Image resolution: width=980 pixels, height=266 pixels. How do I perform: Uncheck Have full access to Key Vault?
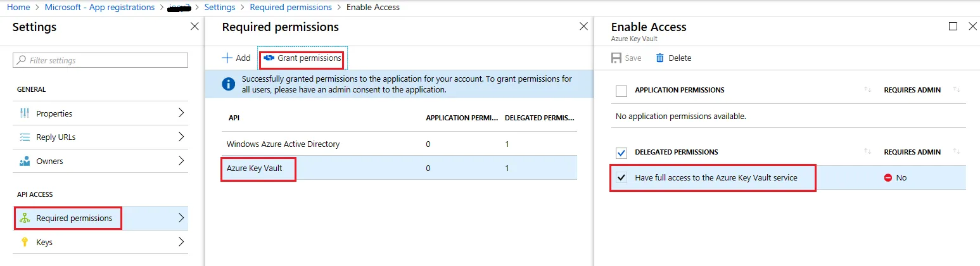point(621,178)
